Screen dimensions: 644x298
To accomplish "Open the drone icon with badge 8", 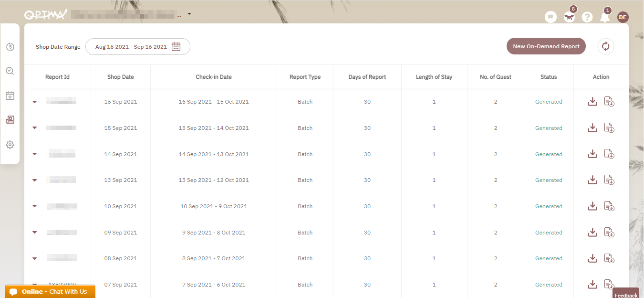I will click(569, 17).
